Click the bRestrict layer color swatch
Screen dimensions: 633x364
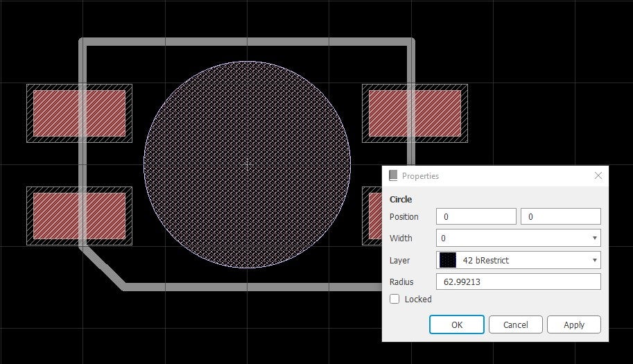click(x=448, y=261)
